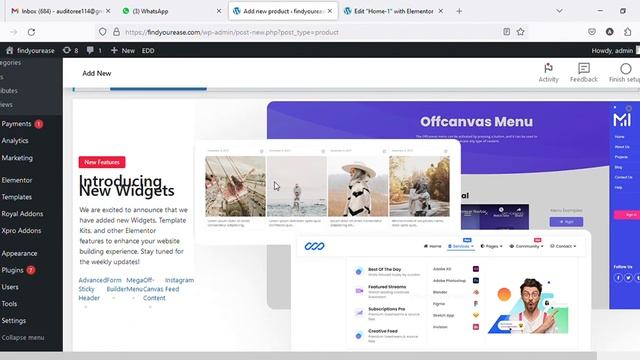Click the address bar URL field

point(310,32)
